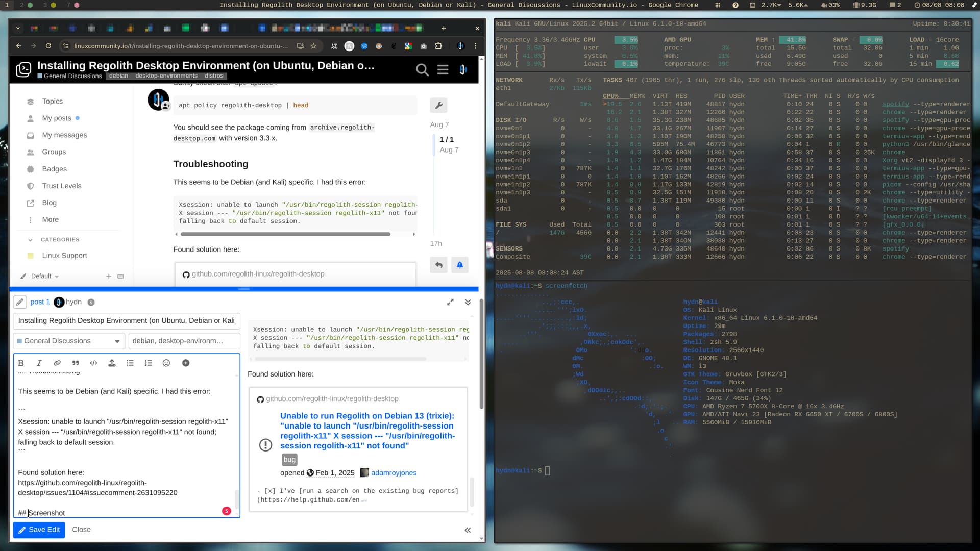The image size is (980, 551).
Task: Bookmark the page with Chrome's star icon
Action: coord(313,46)
